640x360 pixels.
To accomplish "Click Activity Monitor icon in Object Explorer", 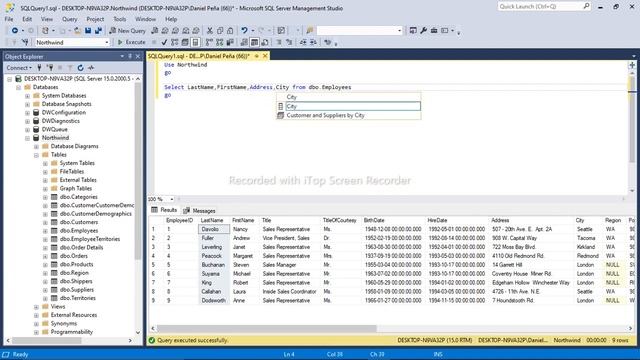I will (91, 68).
